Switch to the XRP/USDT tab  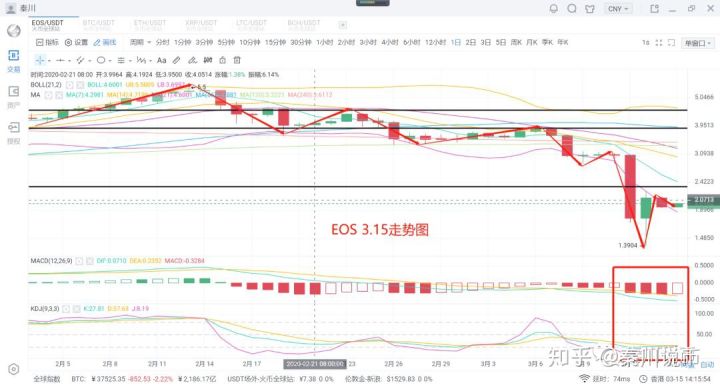tap(201, 25)
